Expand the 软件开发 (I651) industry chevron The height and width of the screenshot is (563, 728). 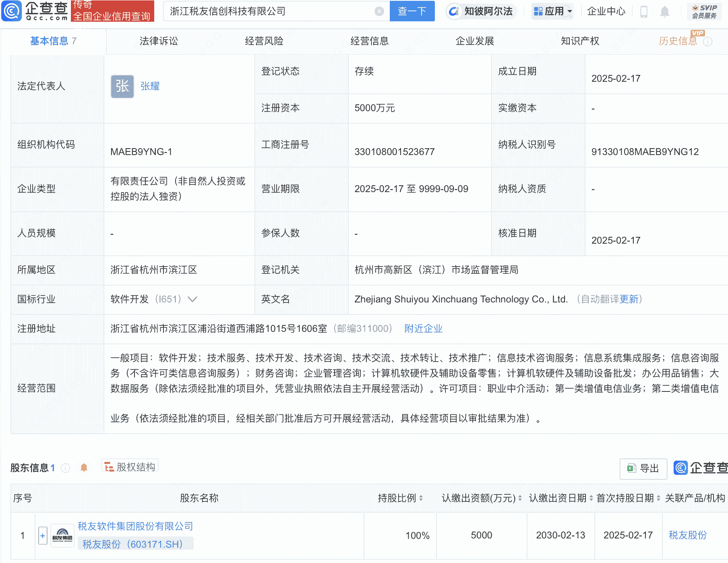click(193, 299)
